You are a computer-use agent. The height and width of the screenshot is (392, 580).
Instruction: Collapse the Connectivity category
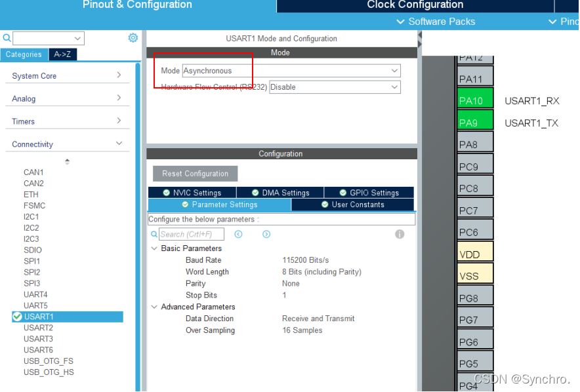click(x=68, y=144)
